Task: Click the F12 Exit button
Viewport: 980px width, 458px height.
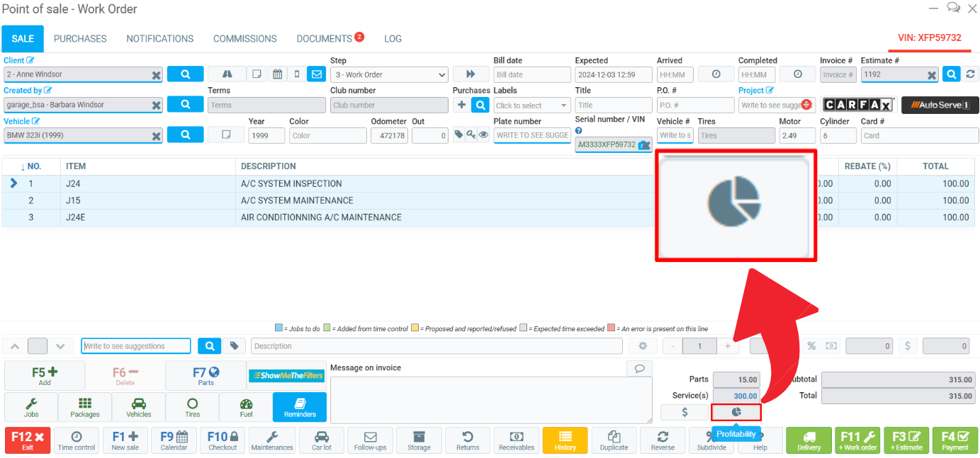Action: pyautogui.click(x=28, y=440)
